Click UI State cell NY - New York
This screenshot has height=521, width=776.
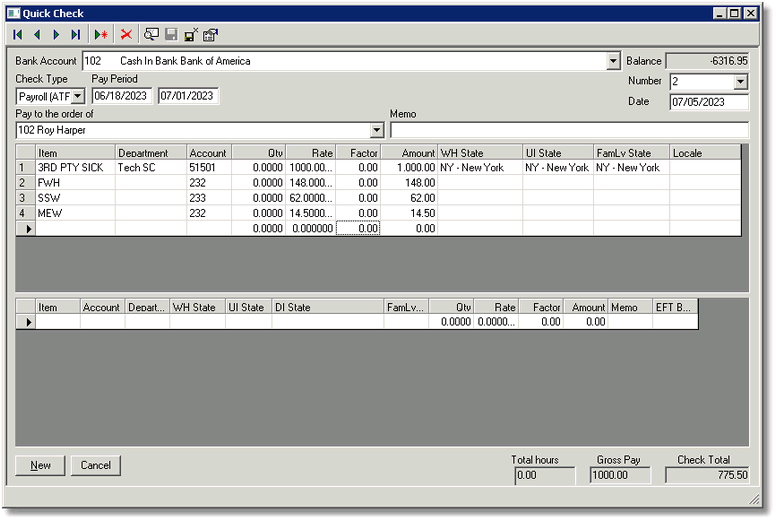(558, 168)
